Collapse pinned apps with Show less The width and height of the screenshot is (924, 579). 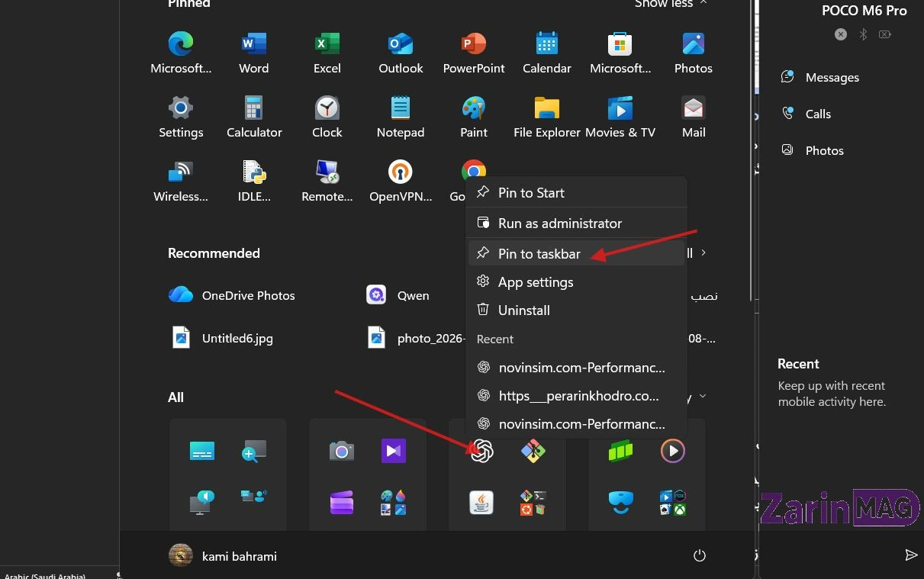coord(671,4)
